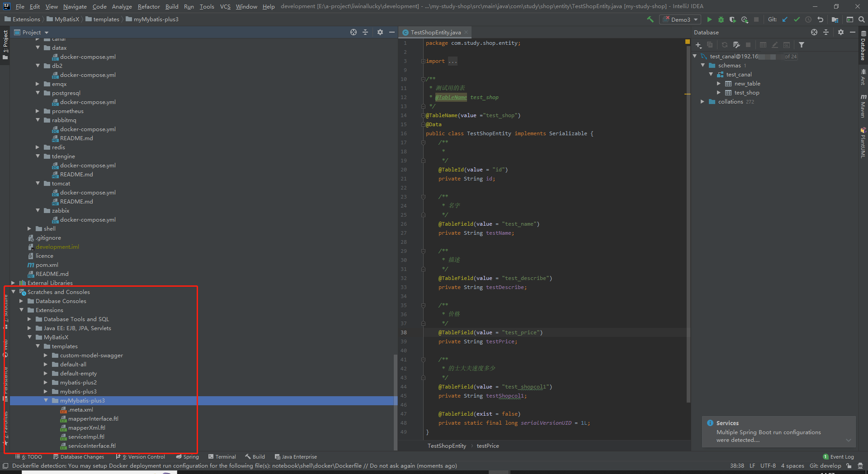The image size is (868, 474).
Task: Collapse the myMybatis-plus3 folder
Action: point(46,401)
